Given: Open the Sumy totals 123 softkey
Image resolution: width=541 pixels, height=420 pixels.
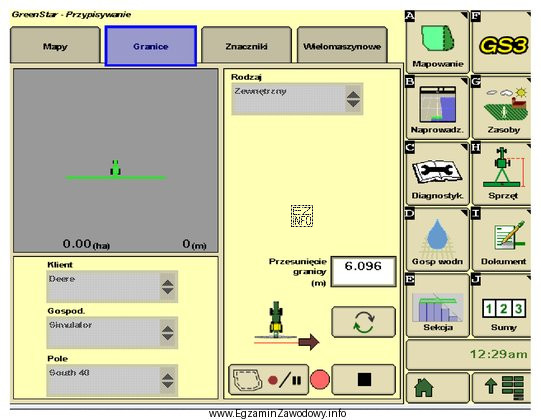Looking at the screenshot, I should [502, 305].
